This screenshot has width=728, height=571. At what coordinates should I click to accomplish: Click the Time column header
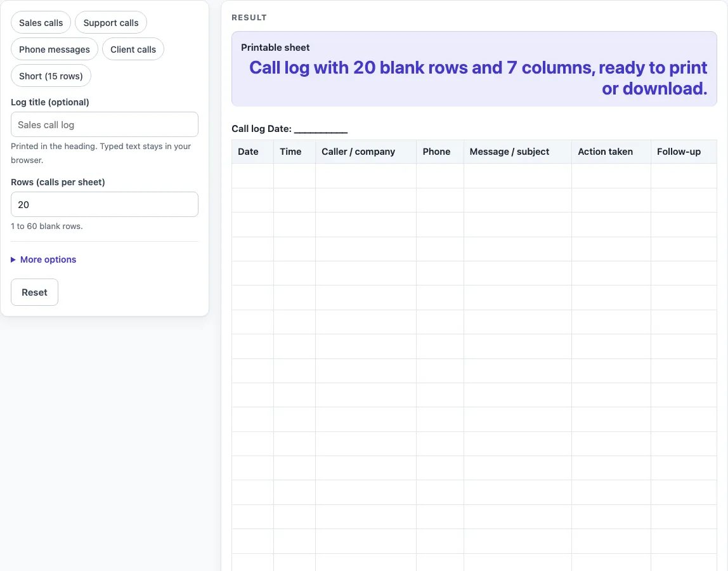click(294, 152)
